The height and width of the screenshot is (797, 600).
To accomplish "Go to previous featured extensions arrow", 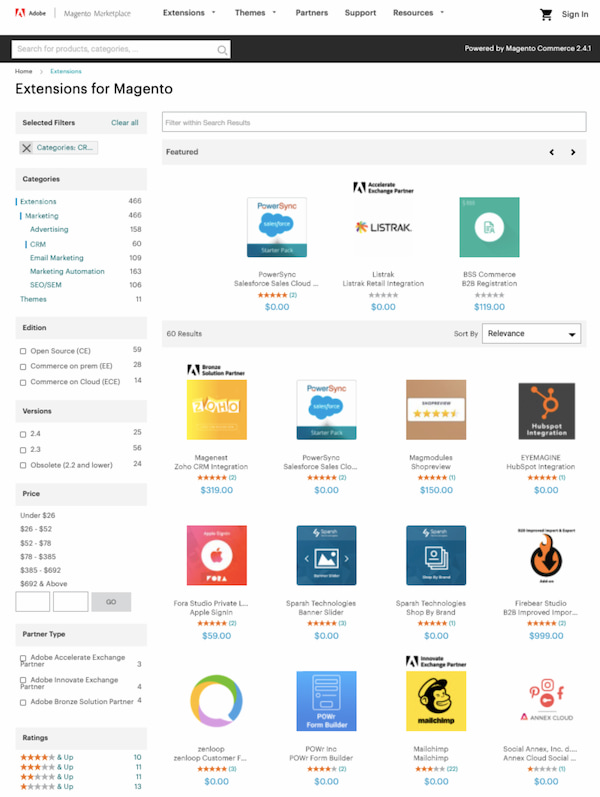I will (x=551, y=152).
